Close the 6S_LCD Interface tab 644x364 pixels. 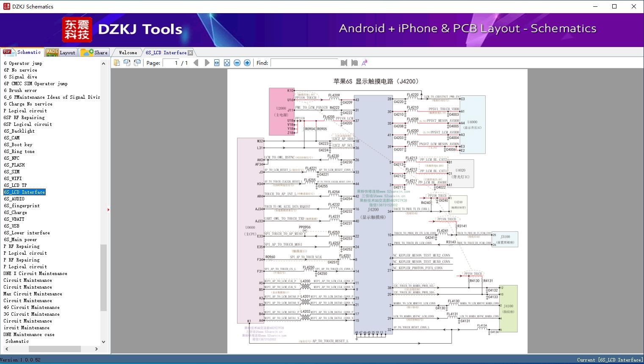coord(191,53)
